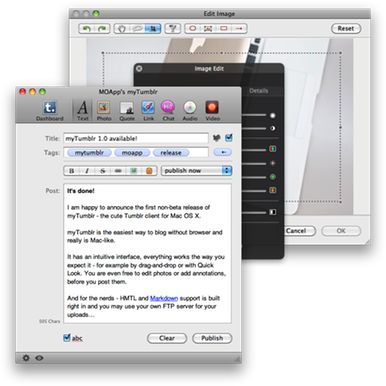386x386 pixels.
Task: Open the filter adjustments tool in Edit Image
Action: pos(172,28)
